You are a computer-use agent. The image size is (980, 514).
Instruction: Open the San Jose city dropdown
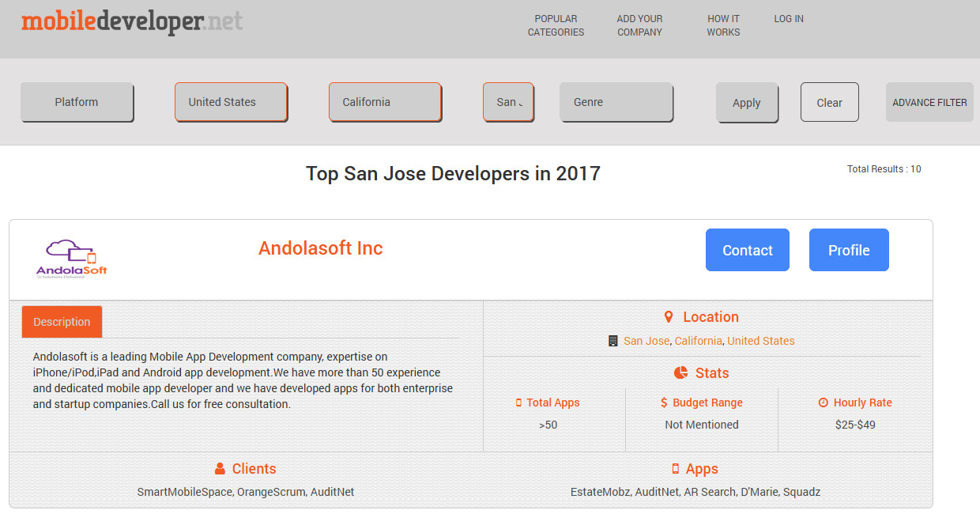click(508, 102)
